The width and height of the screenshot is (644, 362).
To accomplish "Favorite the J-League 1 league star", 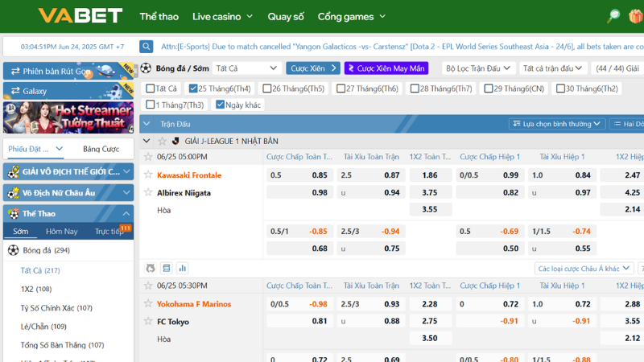I will click(163, 142).
